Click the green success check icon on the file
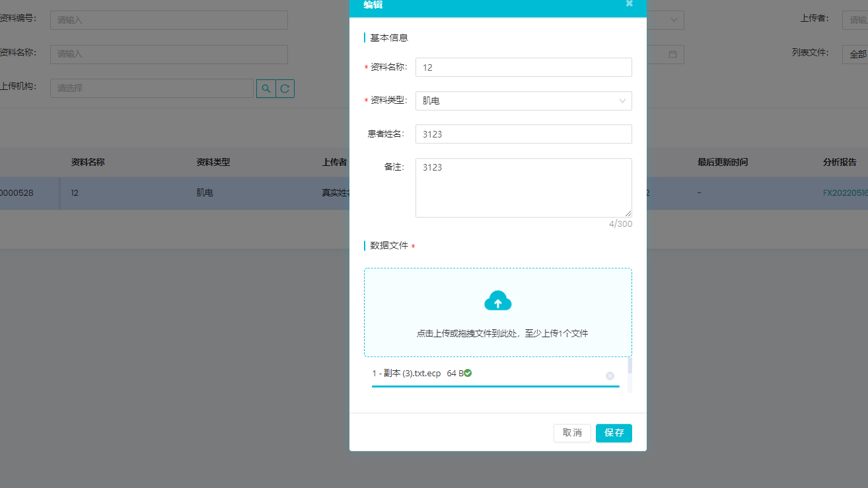This screenshot has width=868, height=488. click(x=468, y=373)
